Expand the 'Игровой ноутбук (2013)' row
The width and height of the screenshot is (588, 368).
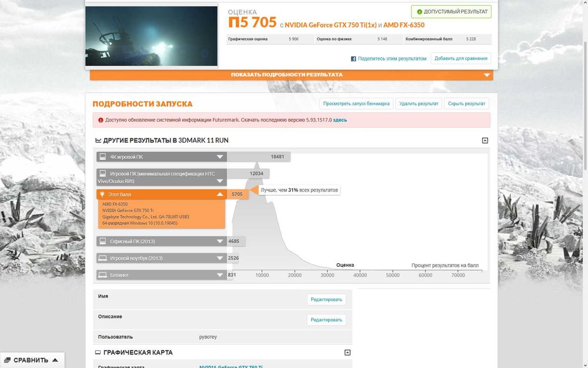(220, 258)
